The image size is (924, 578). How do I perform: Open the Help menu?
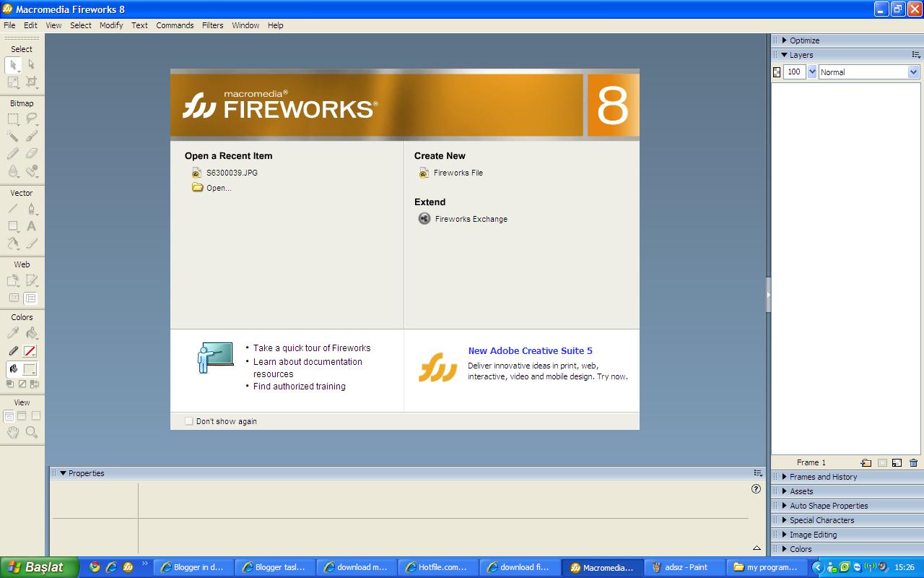[275, 25]
